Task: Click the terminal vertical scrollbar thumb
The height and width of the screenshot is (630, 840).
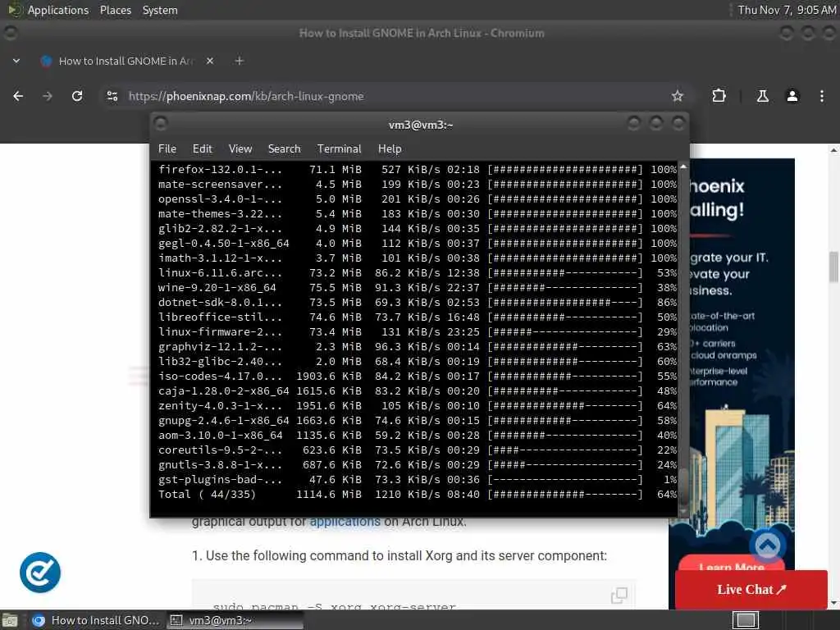Action: pyautogui.click(x=683, y=486)
